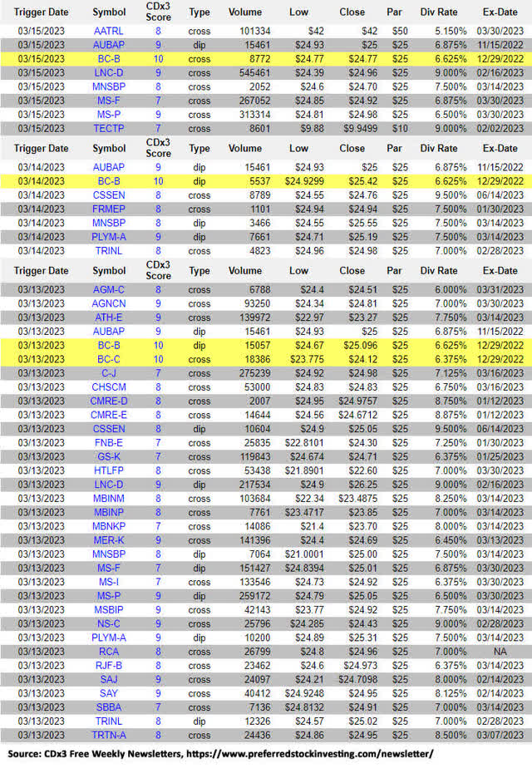Open the MS-I symbol link

point(108,582)
